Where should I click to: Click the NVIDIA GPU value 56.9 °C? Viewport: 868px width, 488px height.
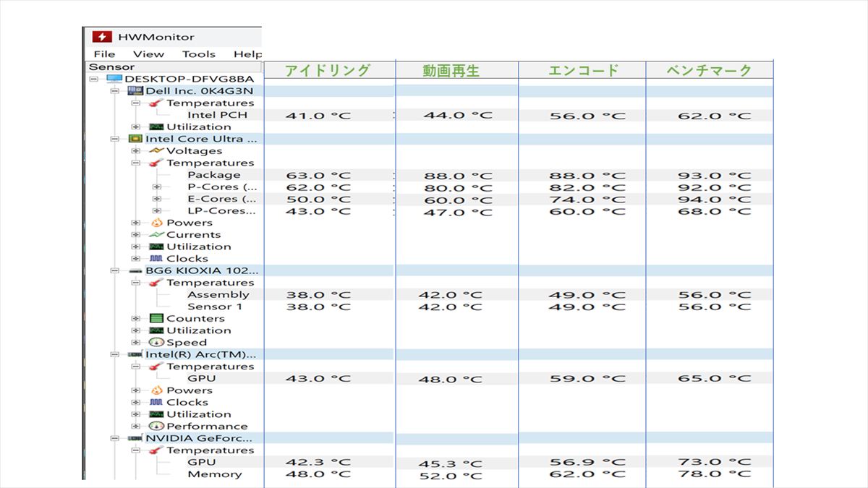click(588, 463)
